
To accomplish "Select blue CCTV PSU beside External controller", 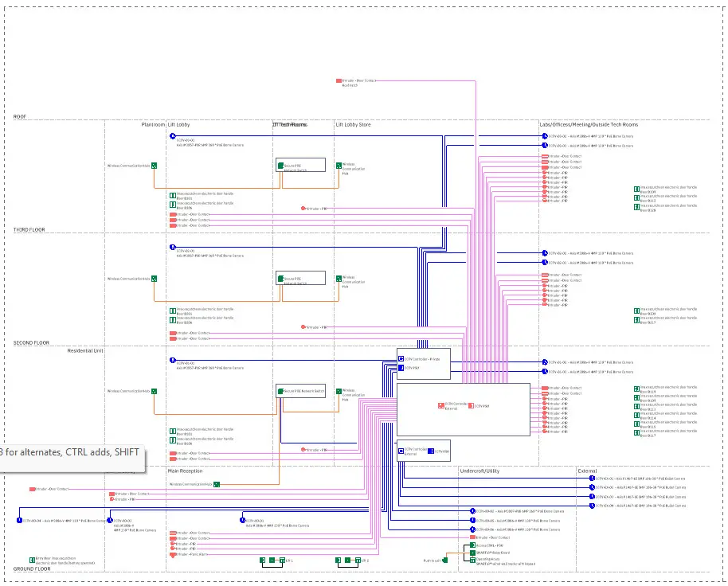I will pos(431,451).
